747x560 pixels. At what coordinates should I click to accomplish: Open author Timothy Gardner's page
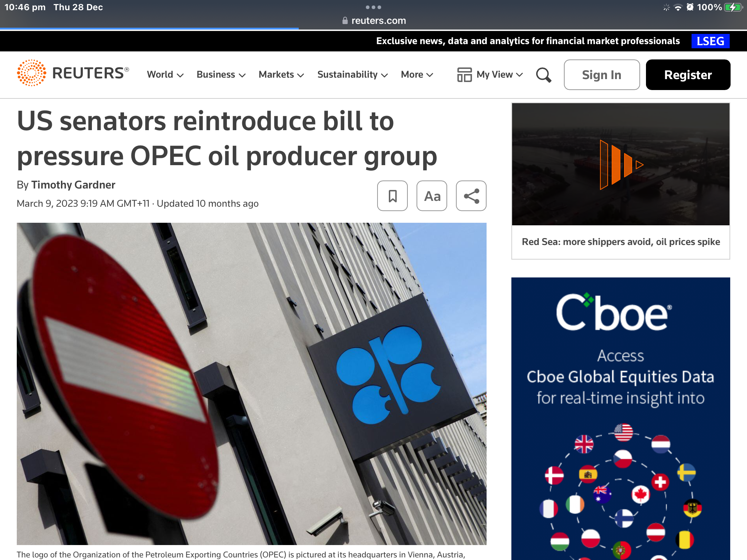click(x=73, y=185)
